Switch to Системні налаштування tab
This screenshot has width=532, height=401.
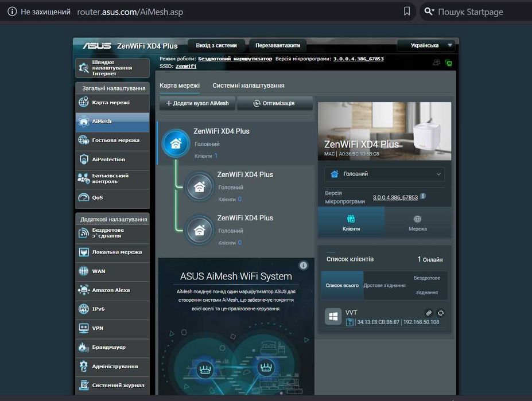pyautogui.click(x=248, y=85)
